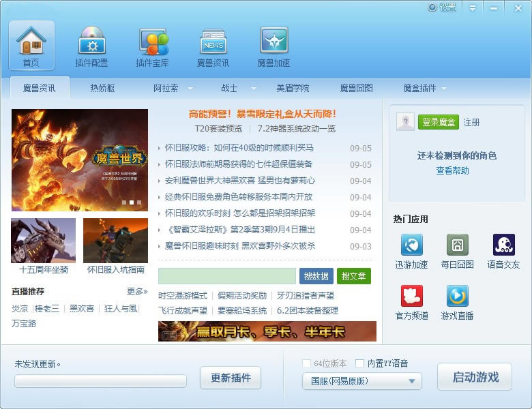Click the 搜文章 search button
The image size is (532, 409).
pyautogui.click(x=354, y=276)
